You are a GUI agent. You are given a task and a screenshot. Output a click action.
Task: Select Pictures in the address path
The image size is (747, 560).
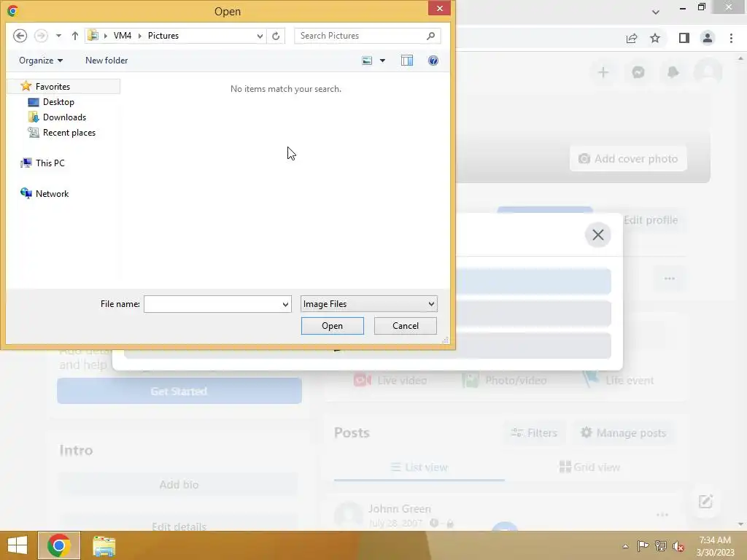[x=163, y=36]
